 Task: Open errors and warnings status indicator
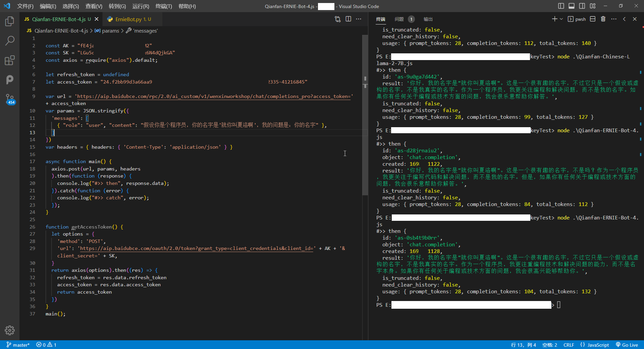click(46, 345)
